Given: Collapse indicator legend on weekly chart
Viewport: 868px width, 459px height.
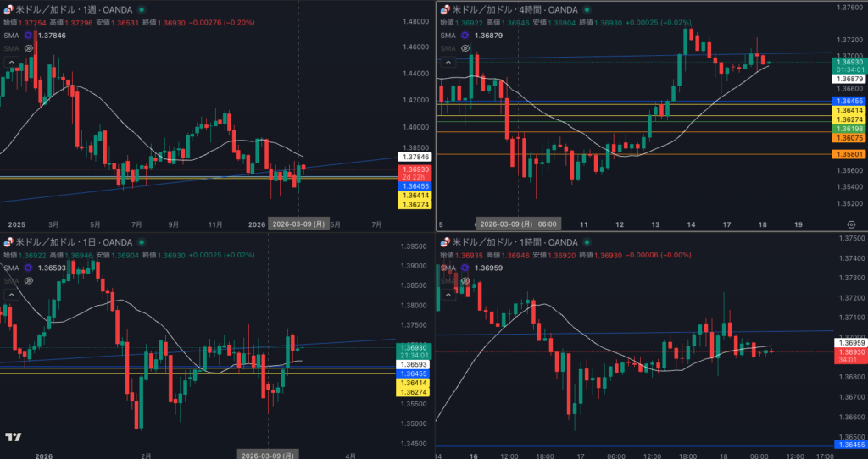Looking at the screenshot, I should click(x=10, y=64).
